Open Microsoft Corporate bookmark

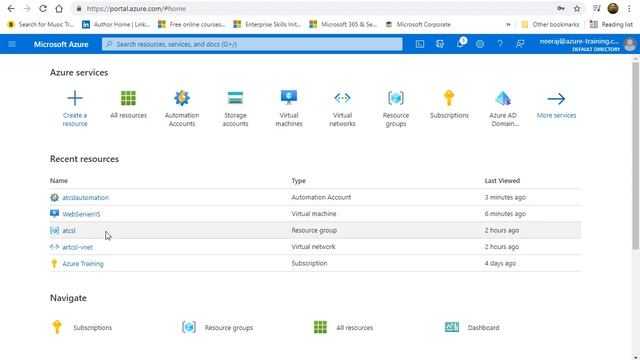click(x=418, y=24)
